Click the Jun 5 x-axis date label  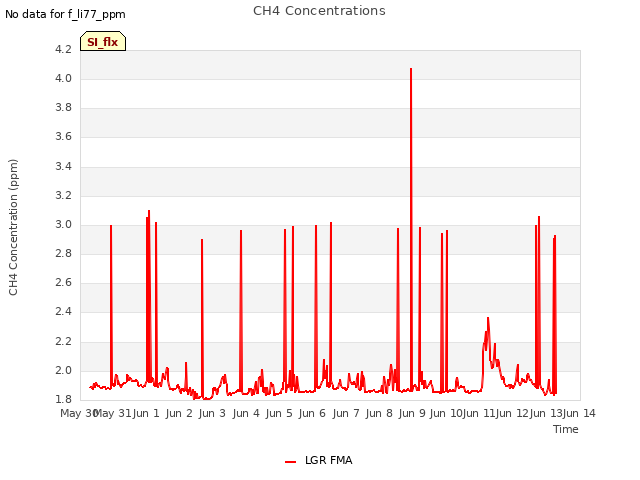click(x=279, y=413)
